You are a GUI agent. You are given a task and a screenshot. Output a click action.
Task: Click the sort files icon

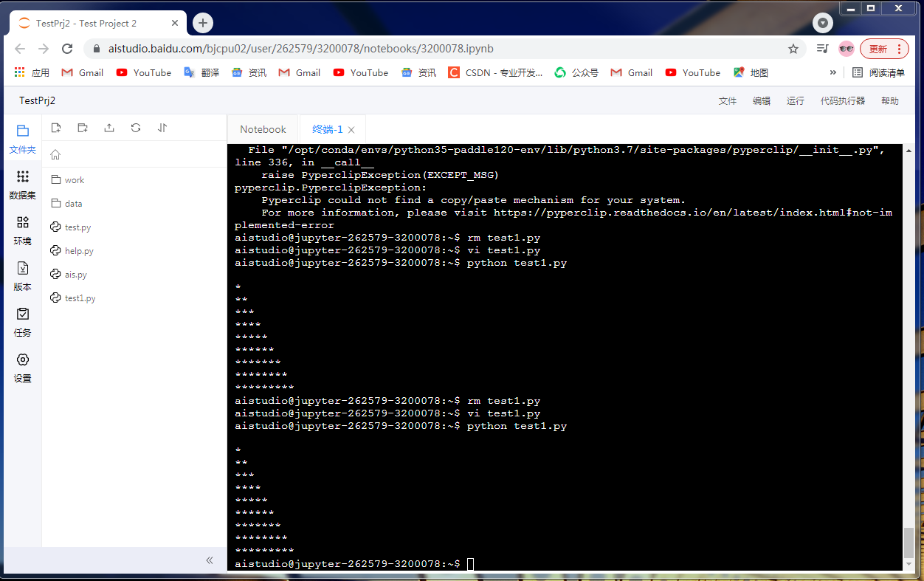click(x=162, y=128)
